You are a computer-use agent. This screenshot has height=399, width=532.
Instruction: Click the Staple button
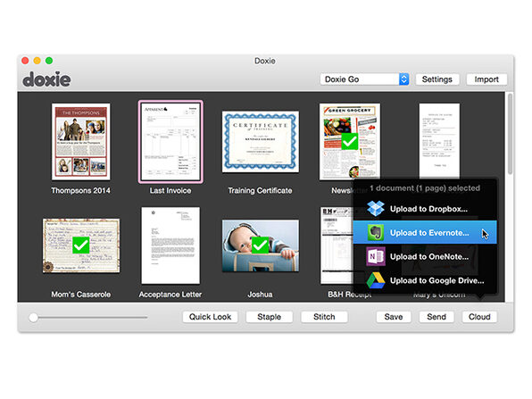[x=269, y=317]
